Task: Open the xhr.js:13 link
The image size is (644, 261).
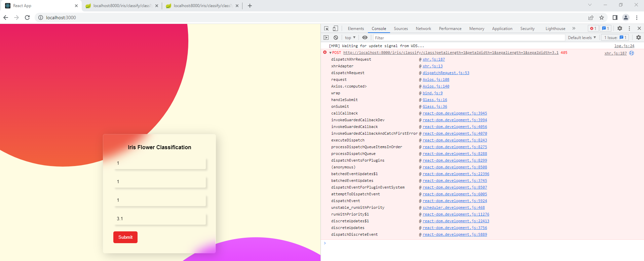Action: pos(432,66)
